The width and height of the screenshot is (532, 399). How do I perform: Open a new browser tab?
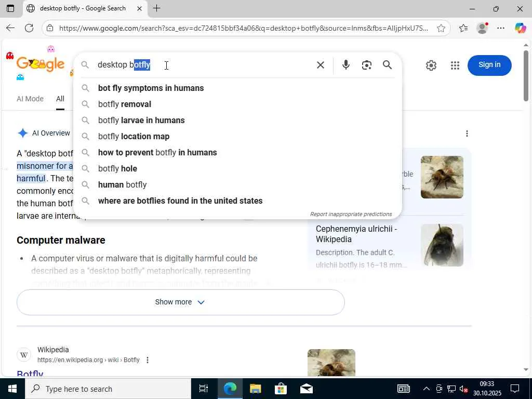click(x=156, y=8)
